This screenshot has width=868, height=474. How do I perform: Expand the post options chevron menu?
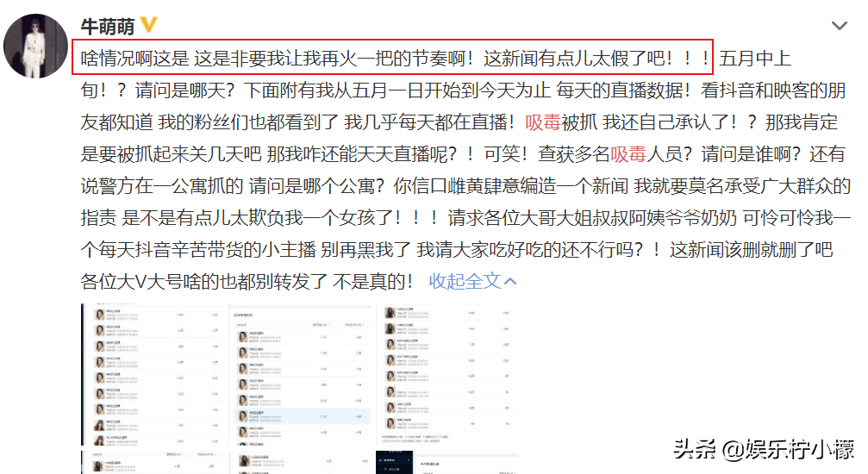[840, 26]
